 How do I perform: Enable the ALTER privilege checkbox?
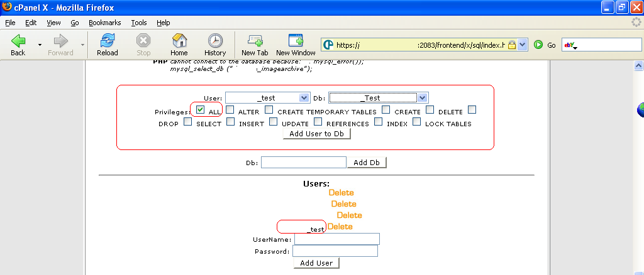coord(230,109)
